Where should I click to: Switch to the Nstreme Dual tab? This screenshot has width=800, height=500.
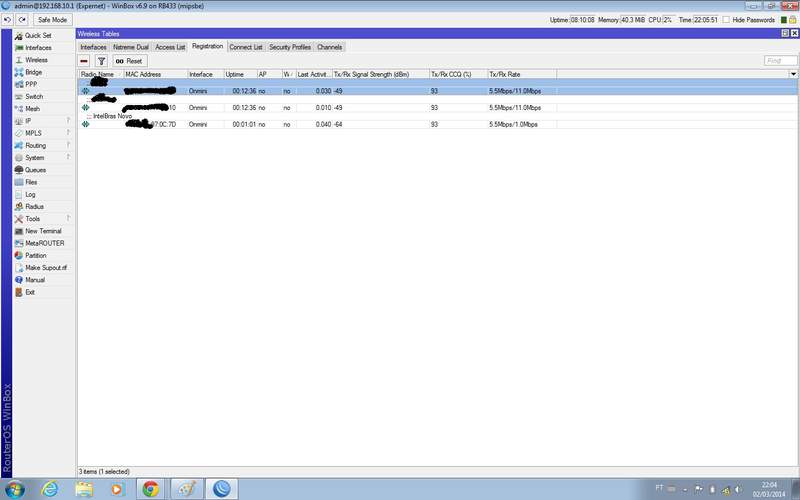[131, 47]
